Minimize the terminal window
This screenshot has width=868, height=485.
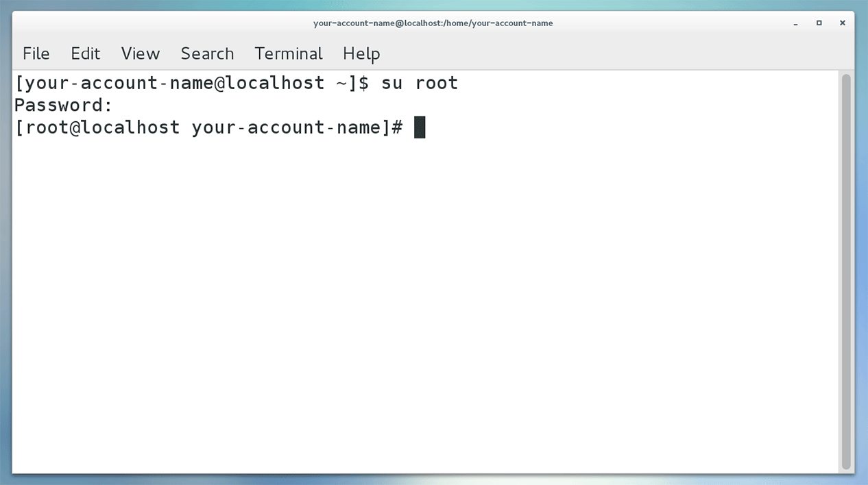[x=795, y=23]
